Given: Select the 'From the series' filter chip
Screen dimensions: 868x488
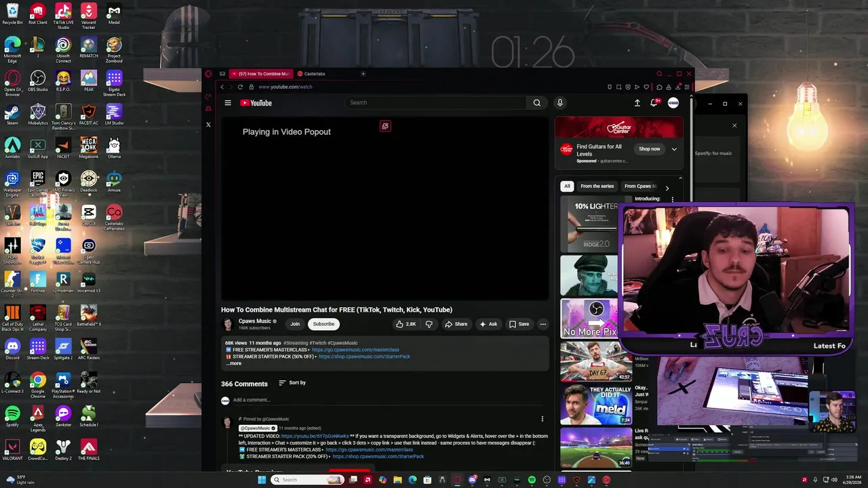Looking at the screenshot, I should (x=597, y=186).
